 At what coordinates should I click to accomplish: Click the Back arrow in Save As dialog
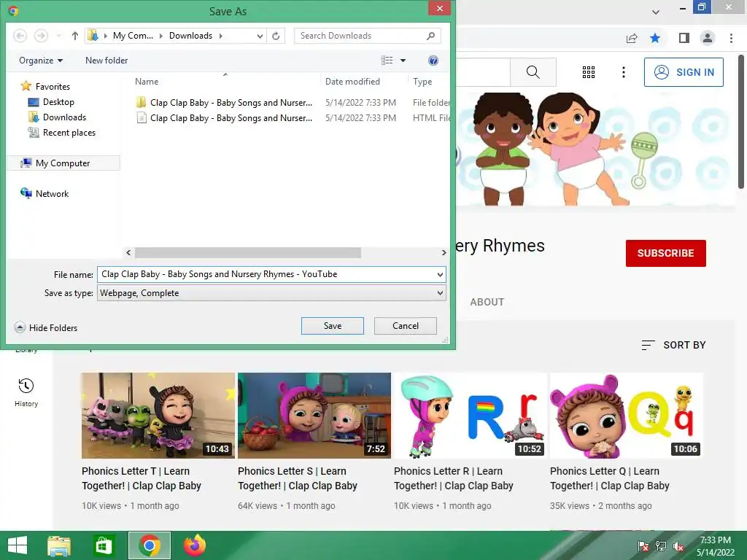pyautogui.click(x=20, y=36)
